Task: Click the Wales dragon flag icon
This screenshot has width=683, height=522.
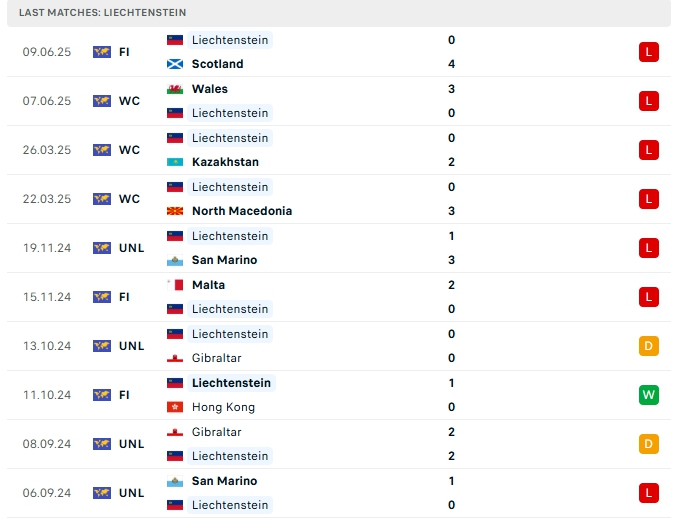Action: pos(175,89)
